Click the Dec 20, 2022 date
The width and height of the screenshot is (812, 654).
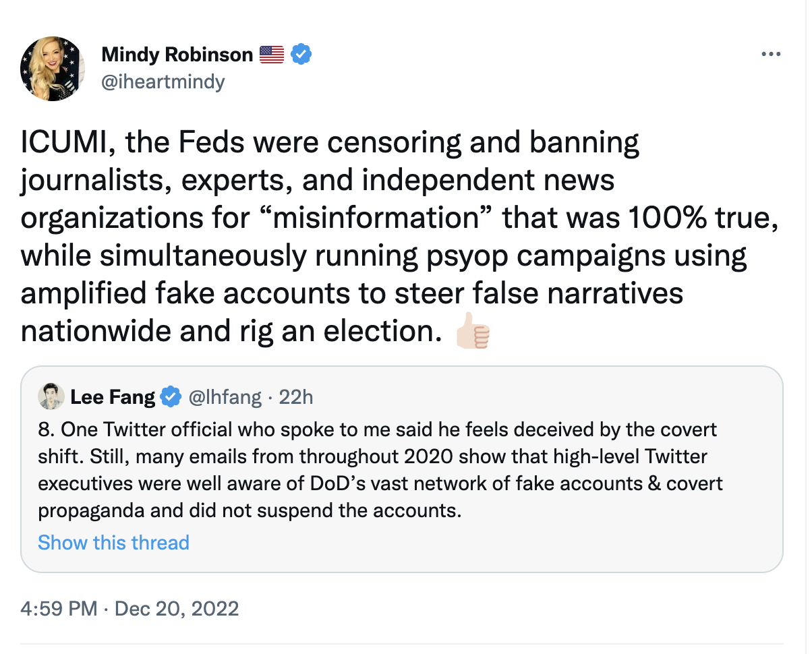(177, 610)
